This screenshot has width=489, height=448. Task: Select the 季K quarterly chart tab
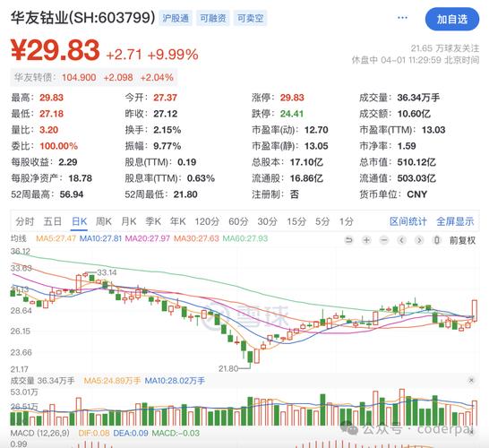pyautogui.click(x=153, y=221)
